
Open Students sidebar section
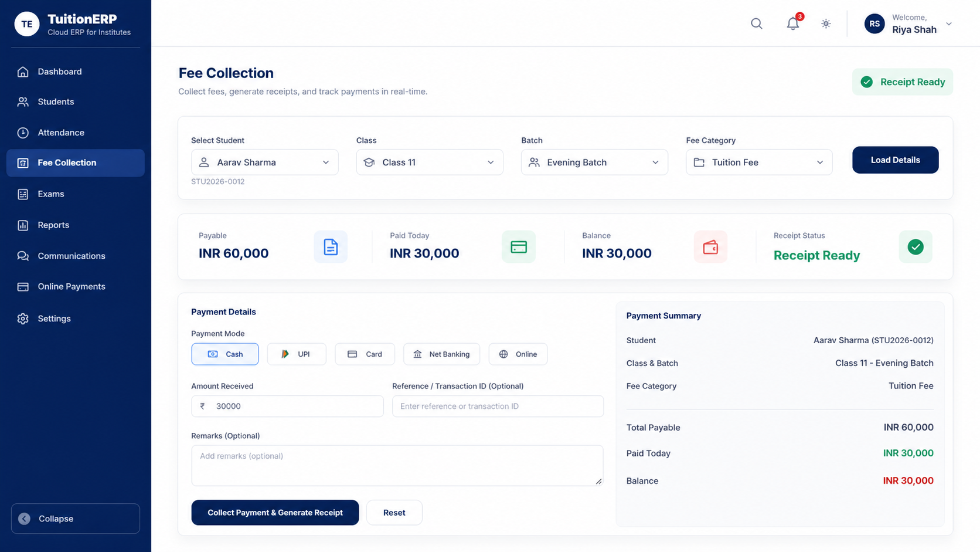pos(76,102)
